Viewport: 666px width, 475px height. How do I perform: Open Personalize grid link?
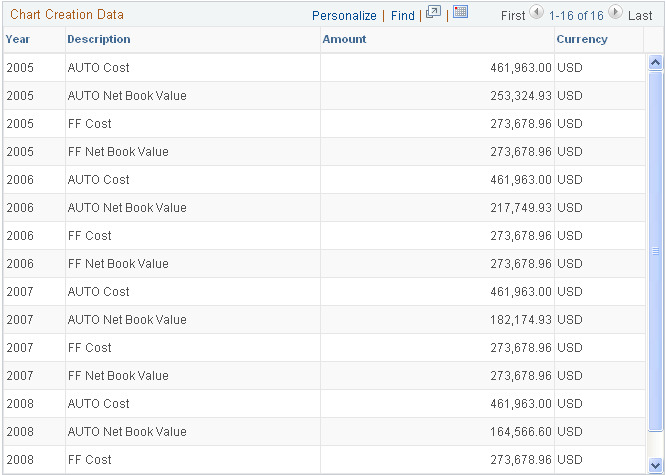coord(344,16)
